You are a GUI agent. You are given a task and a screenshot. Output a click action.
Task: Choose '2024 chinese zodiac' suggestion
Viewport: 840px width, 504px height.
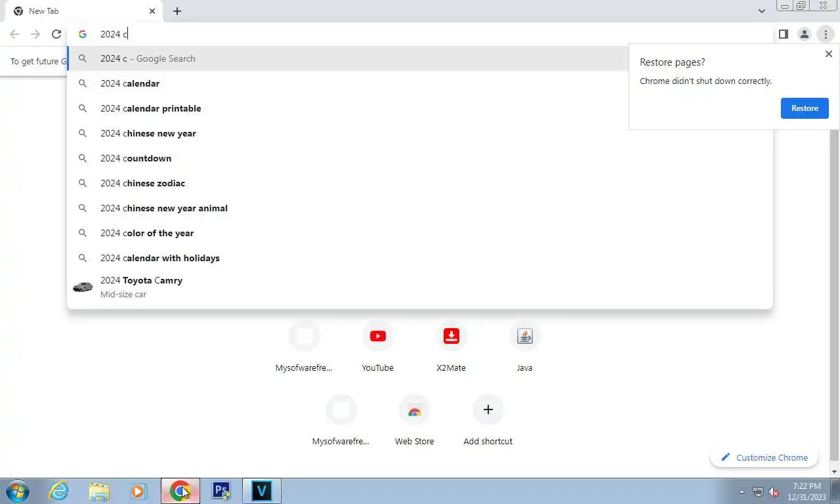420,183
